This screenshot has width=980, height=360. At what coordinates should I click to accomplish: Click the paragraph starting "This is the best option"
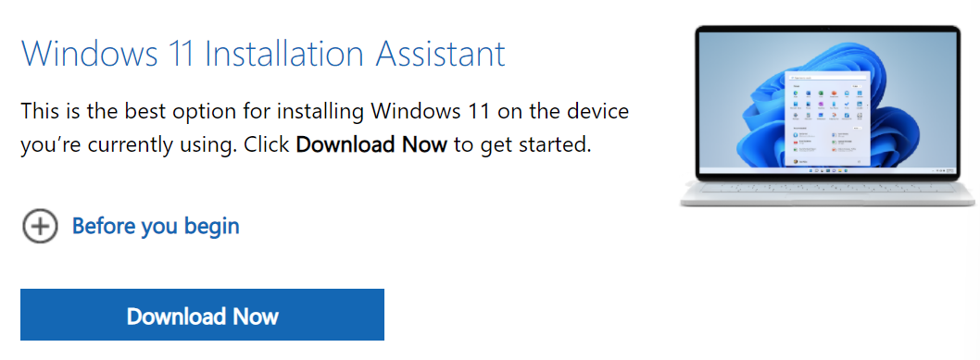tap(325, 129)
